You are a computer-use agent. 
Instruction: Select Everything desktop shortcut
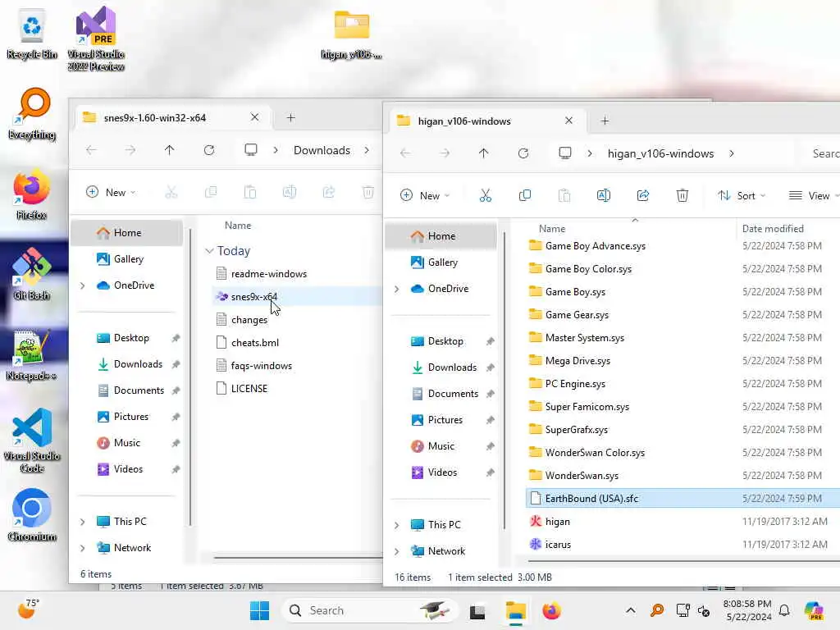(x=32, y=113)
